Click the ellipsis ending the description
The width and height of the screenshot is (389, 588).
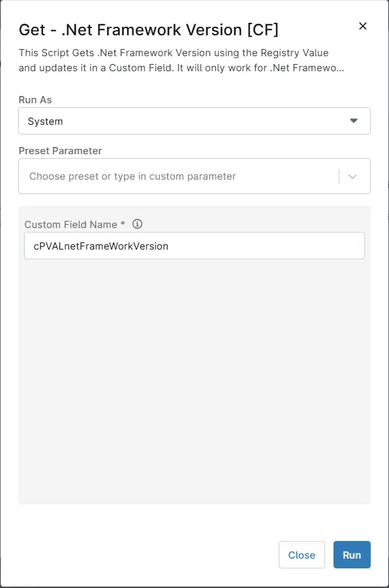pyautogui.click(x=340, y=70)
